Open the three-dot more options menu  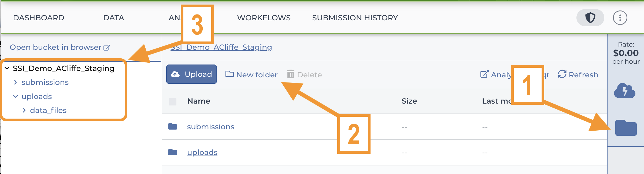pyautogui.click(x=620, y=18)
